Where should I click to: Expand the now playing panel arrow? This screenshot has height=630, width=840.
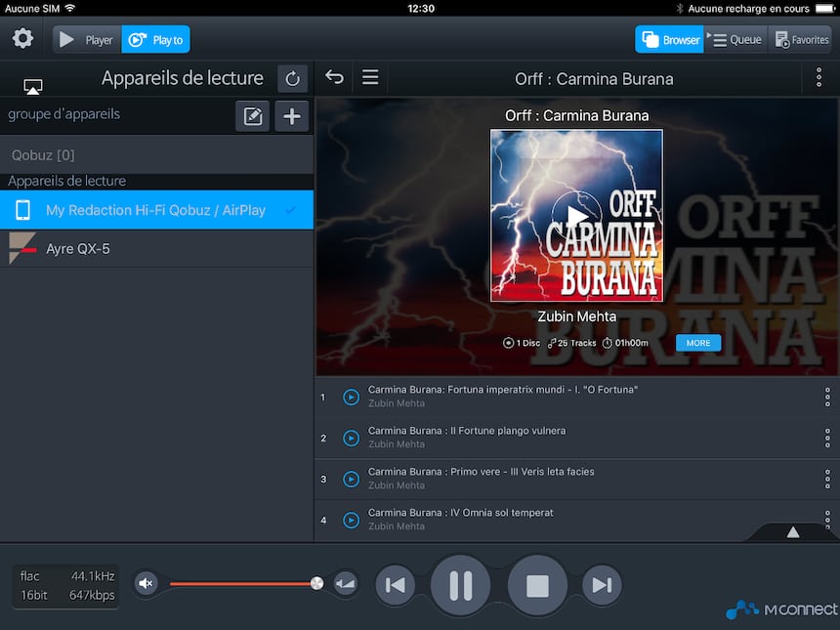793,532
